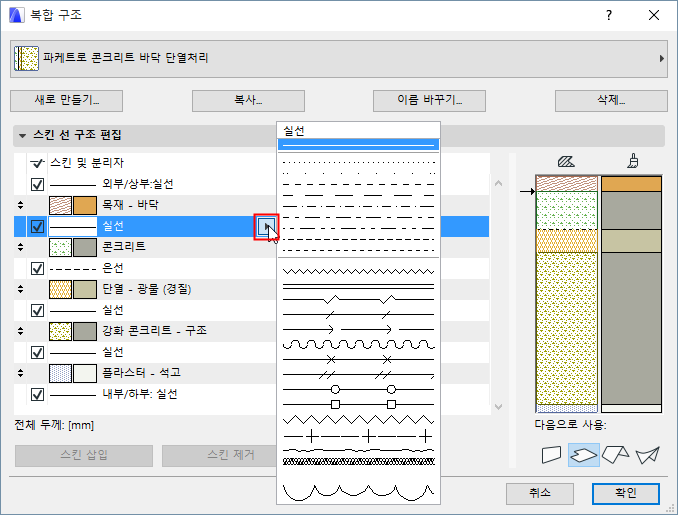Click the 플라스터 - 석고 white surface swatch

pyautogui.click(x=85, y=373)
